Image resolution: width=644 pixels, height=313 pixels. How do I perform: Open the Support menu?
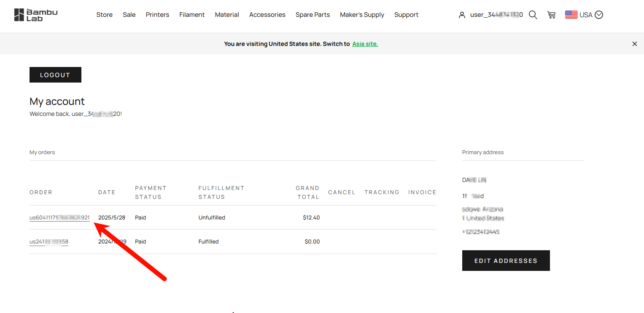406,15
